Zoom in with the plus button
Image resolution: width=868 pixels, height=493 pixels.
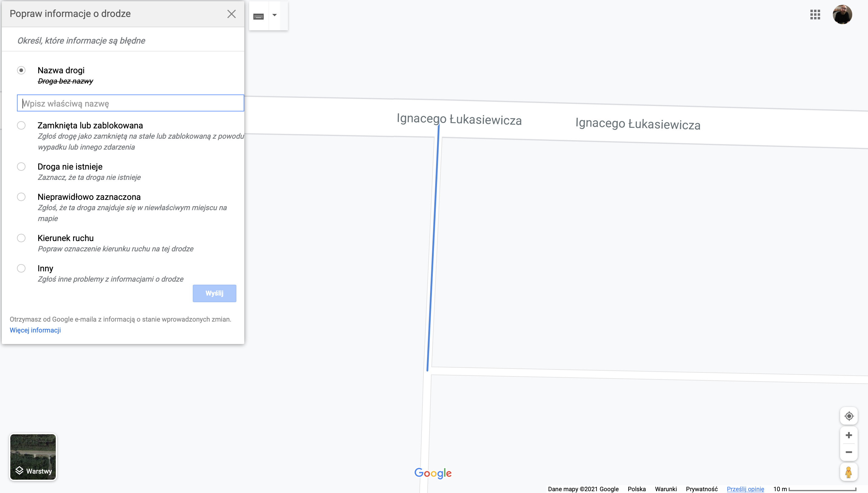[848, 435]
